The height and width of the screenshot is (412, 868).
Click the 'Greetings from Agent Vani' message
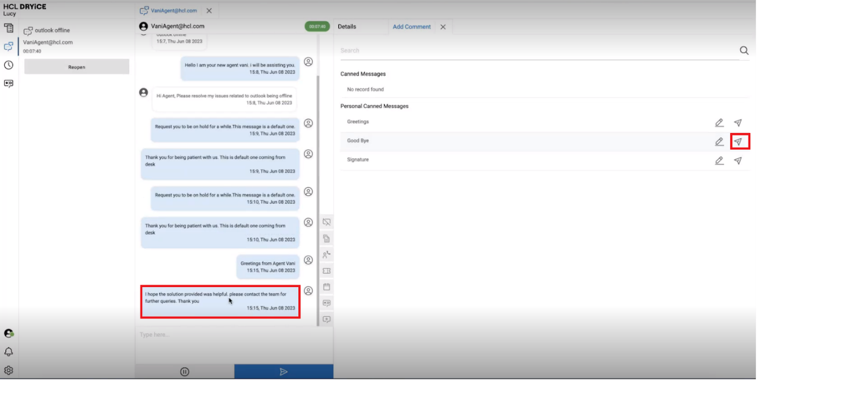[x=267, y=267]
